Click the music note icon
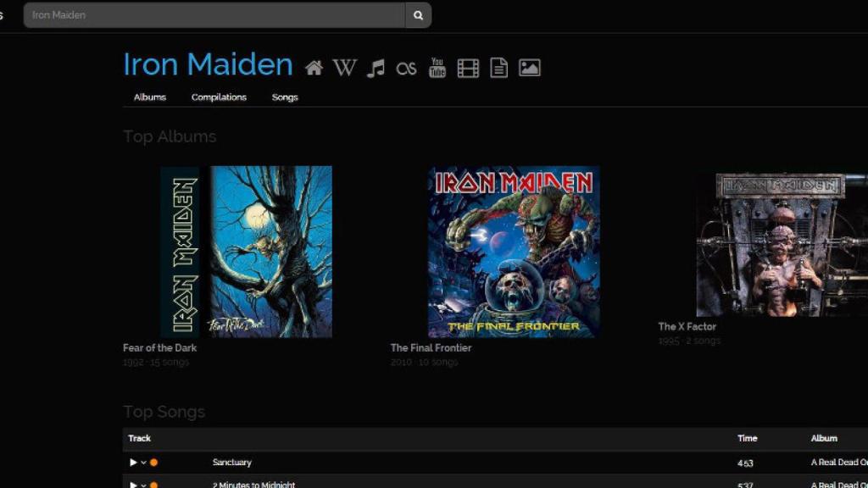The image size is (868, 488). tap(376, 68)
